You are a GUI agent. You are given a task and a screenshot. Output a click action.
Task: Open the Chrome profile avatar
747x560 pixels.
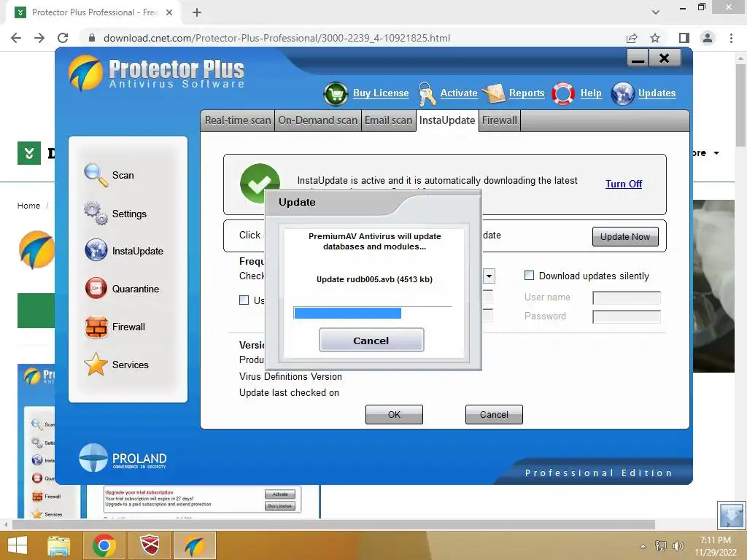coord(708,38)
